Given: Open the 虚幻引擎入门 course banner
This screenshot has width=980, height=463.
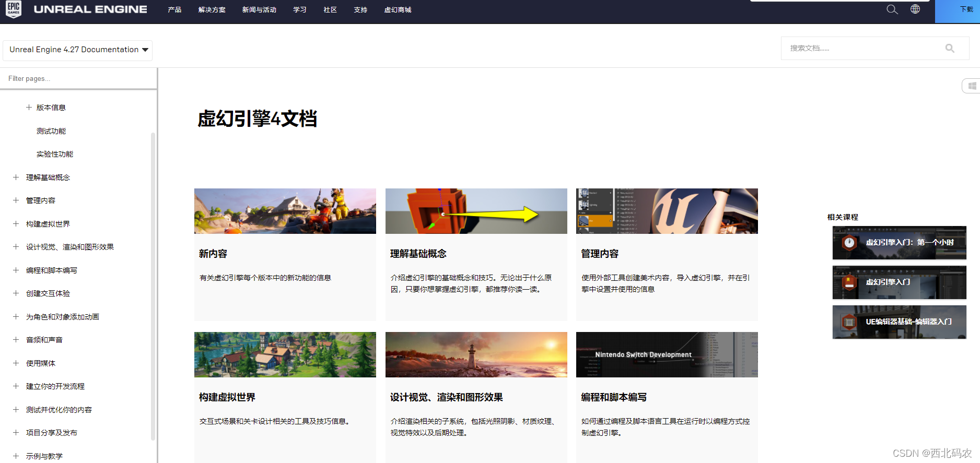Looking at the screenshot, I should pos(900,282).
